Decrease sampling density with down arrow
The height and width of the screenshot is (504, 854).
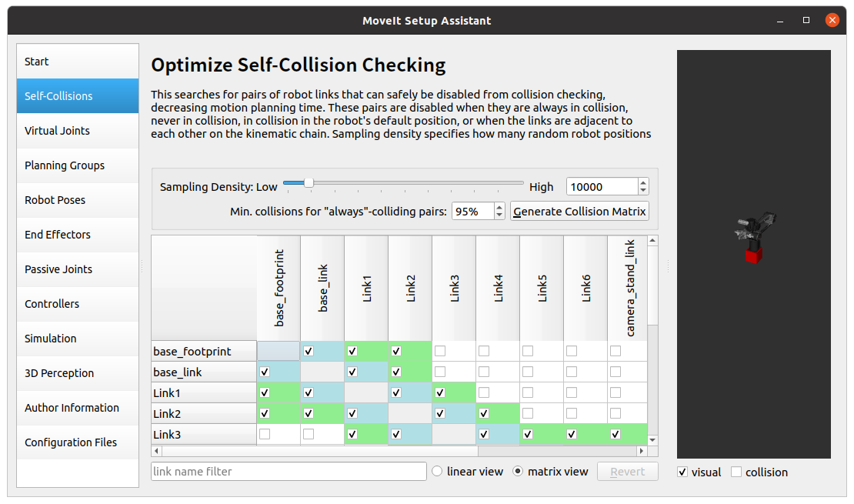coord(643,191)
